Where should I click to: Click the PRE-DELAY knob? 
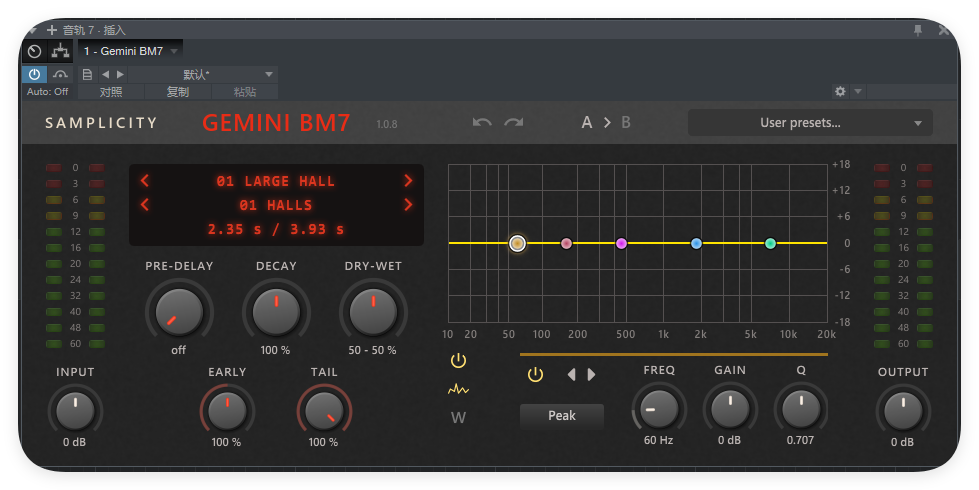point(179,311)
